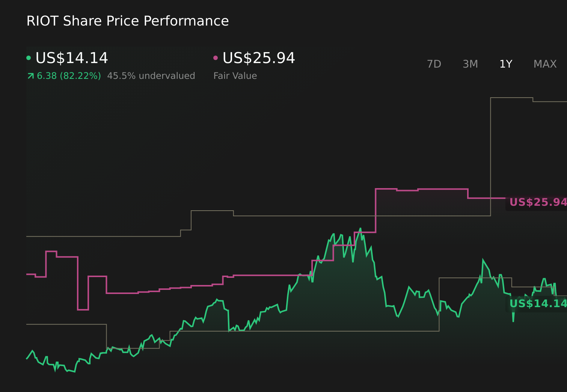Select the 7D time range
Viewport: 567px width, 392px height.
click(434, 64)
